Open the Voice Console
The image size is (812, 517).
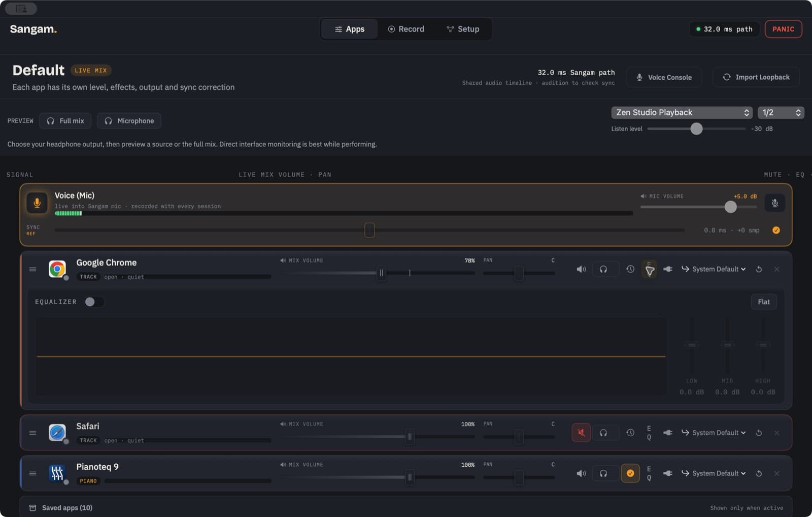664,77
